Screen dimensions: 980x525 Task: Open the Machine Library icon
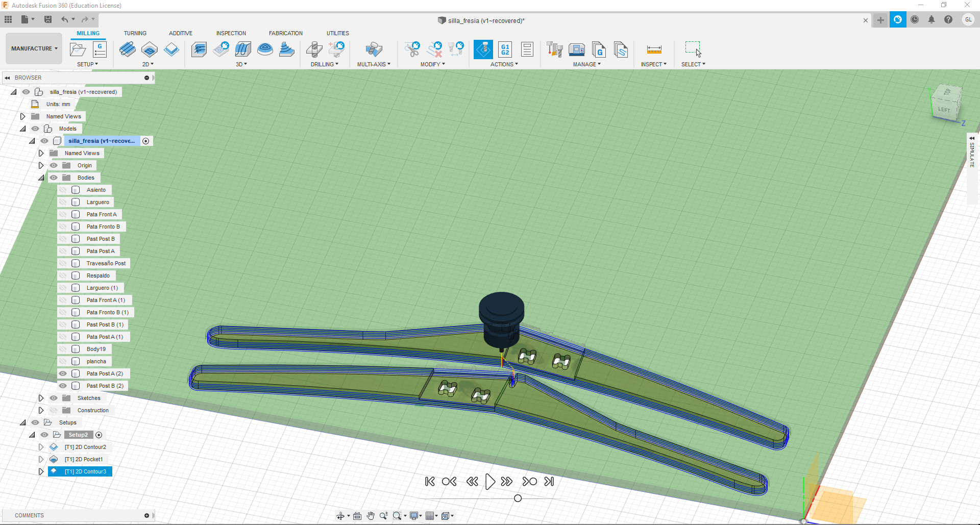(x=577, y=49)
